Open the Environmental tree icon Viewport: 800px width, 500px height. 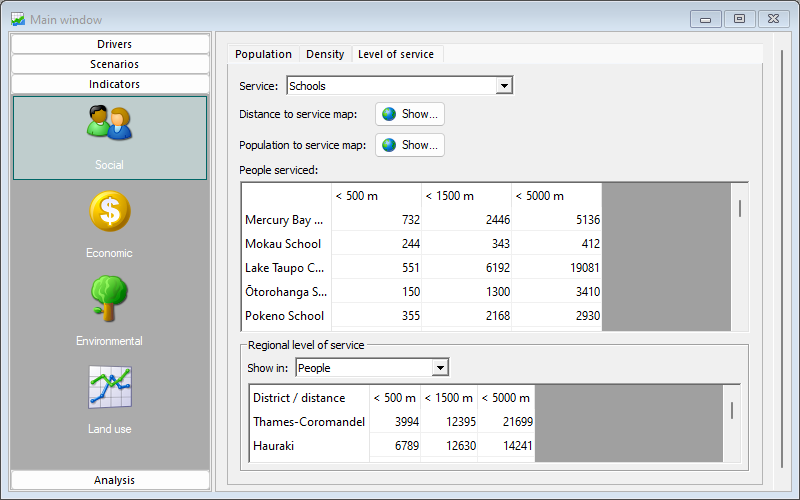click(x=109, y=298)
